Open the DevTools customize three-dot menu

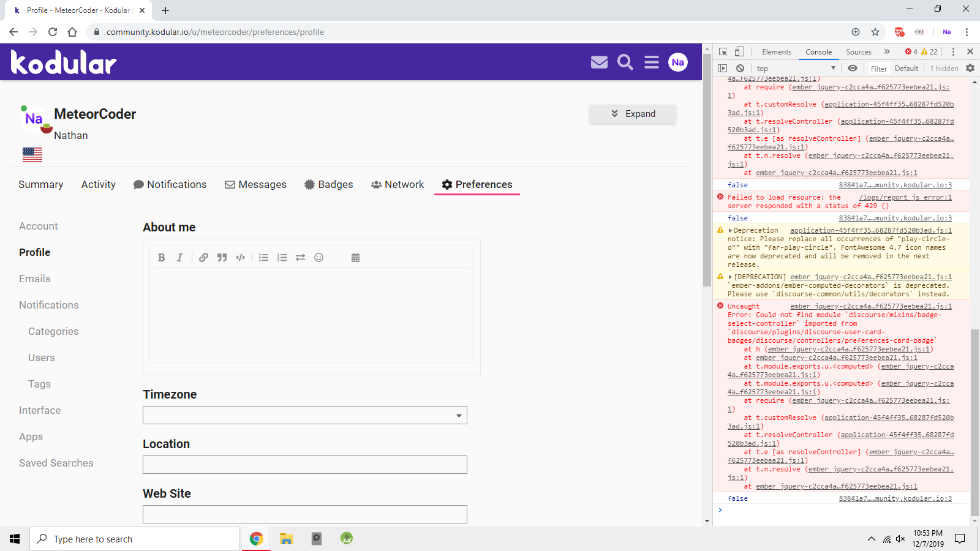pyautogui.click(x=953, y=52)
